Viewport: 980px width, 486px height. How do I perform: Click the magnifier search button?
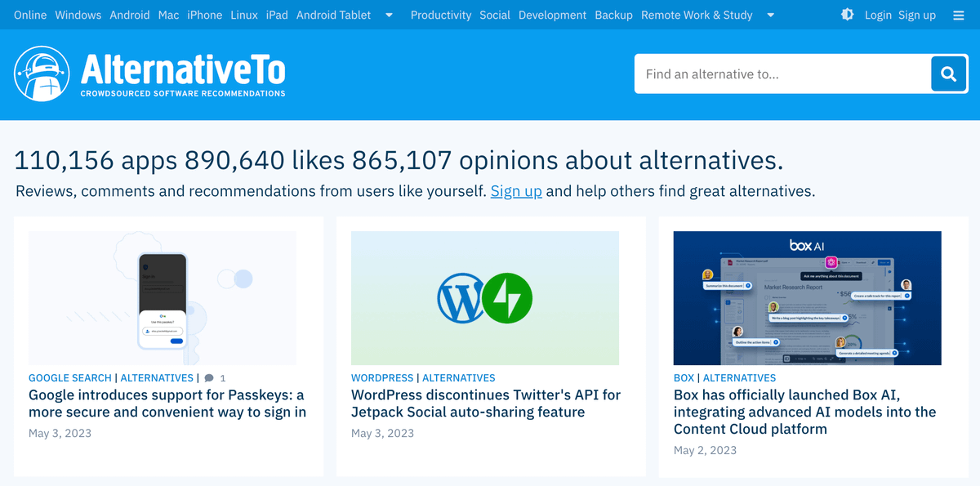point(948,74)
